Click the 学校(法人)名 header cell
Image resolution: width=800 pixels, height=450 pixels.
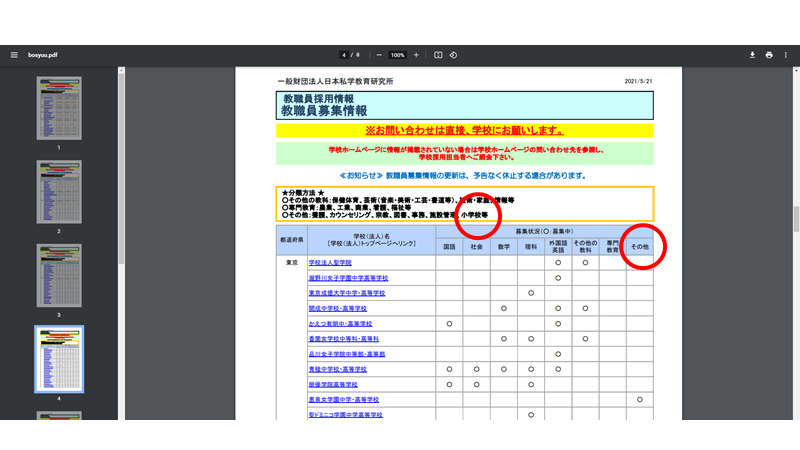click(371, 240)
